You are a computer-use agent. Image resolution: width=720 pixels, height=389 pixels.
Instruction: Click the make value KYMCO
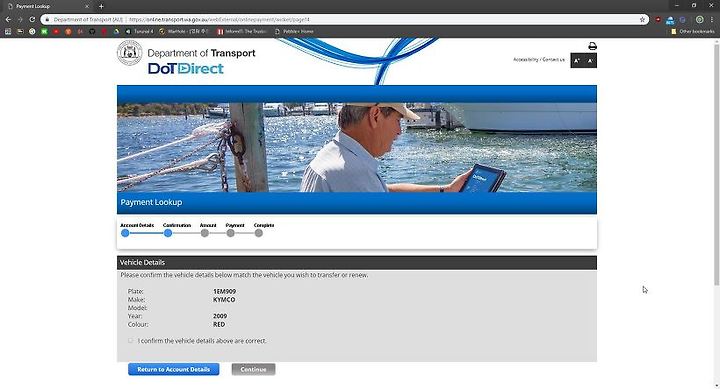point(224,299)
